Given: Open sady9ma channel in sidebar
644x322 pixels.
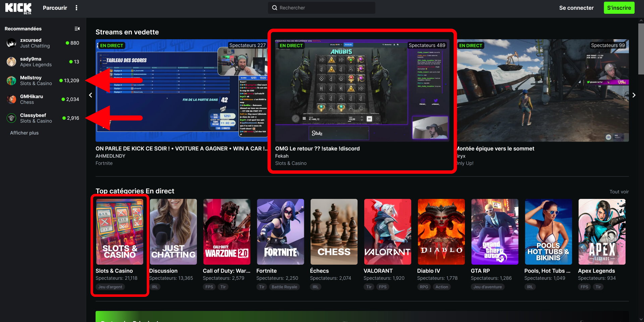Looking at the screenshot, I should pos(43,62).
